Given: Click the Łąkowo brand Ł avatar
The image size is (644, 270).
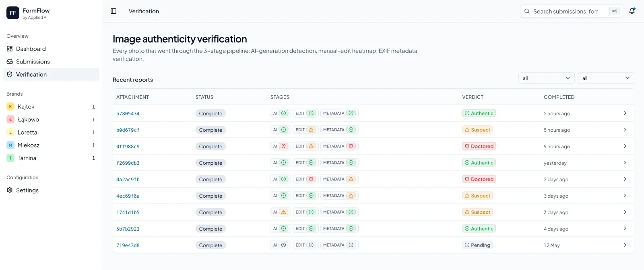Looking at the screenshot, I should [10, 119].
